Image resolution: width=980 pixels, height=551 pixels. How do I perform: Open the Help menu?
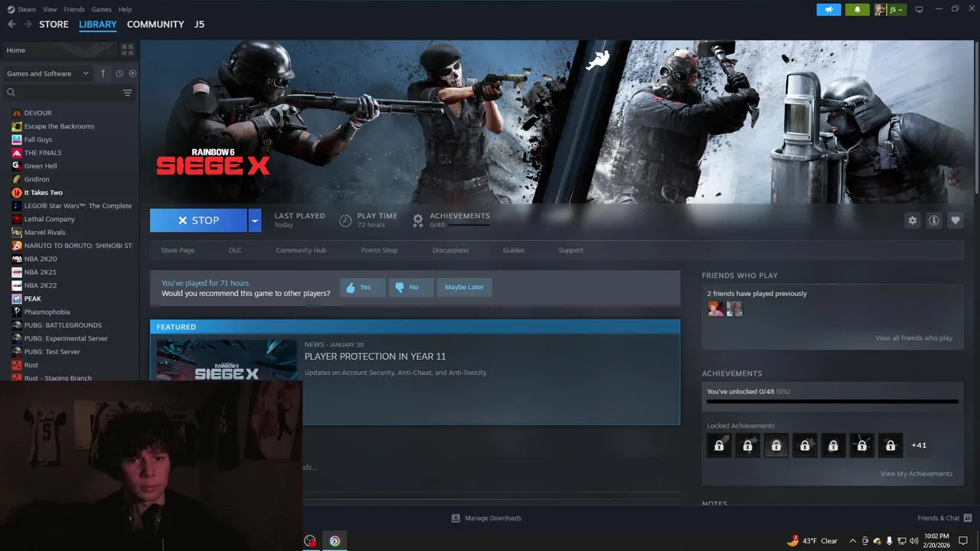(x=125, y=9)
